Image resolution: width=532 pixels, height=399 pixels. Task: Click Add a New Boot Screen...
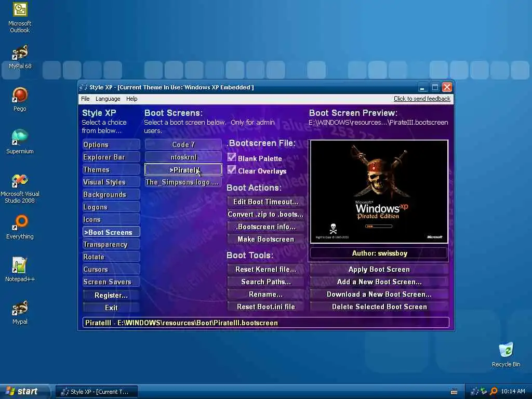pyautogui.click(x=379, y=282)
